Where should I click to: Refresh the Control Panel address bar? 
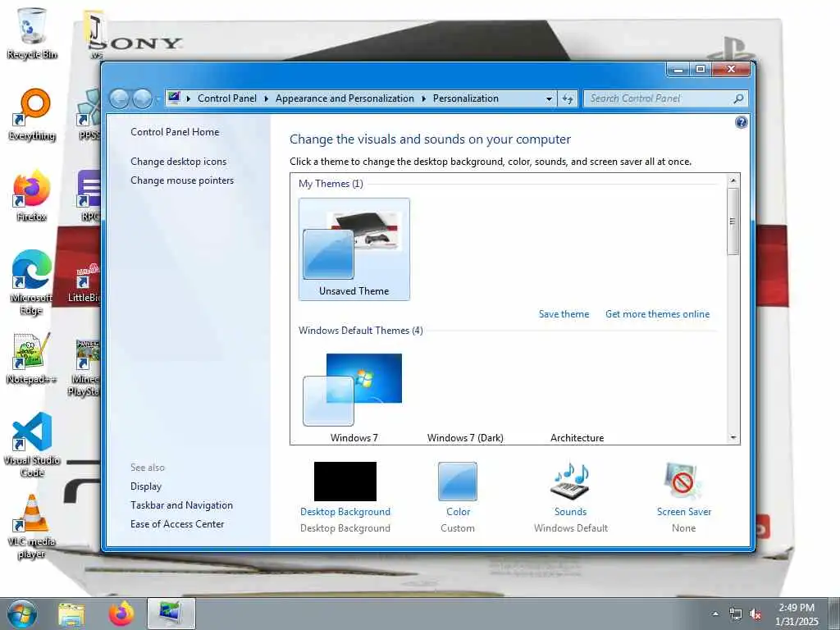pyautogui.click(x=568, y=98)
